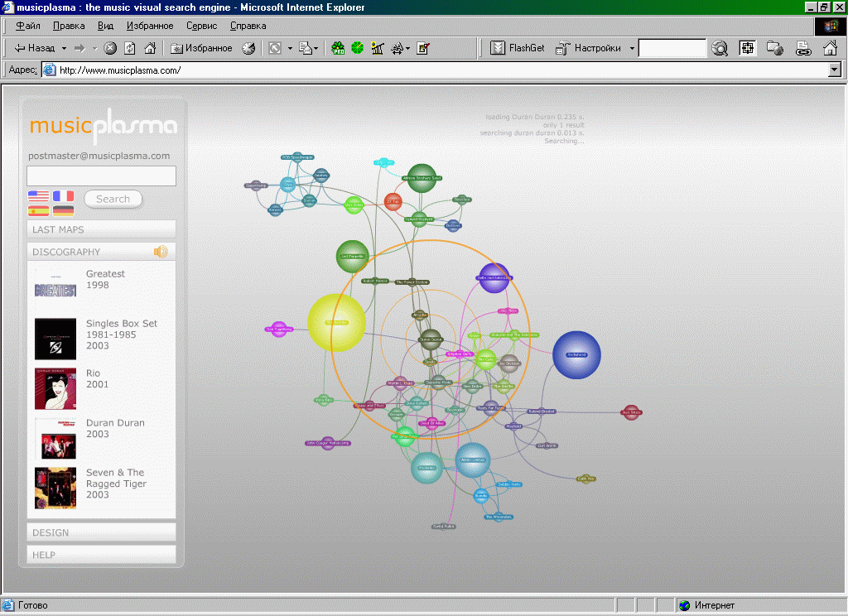
Task: Click the browser Home toolbar icon
Action: pyautogui.click(x=150, y=48)
